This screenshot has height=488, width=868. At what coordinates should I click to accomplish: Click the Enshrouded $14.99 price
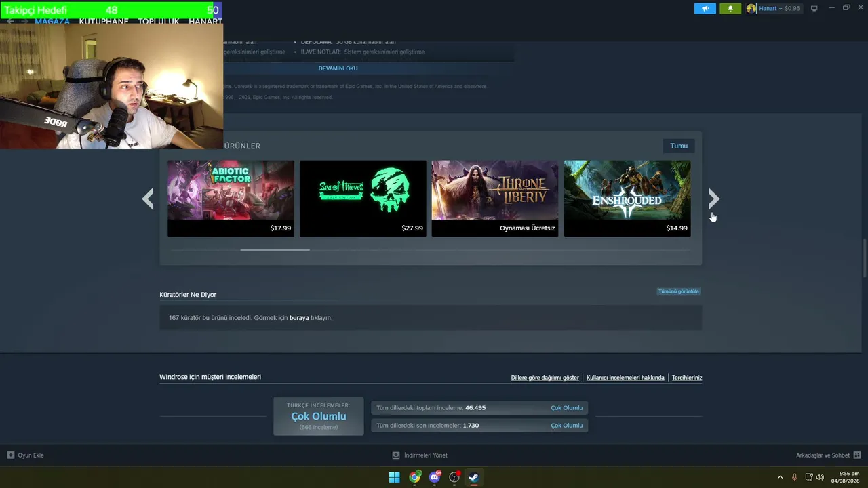tap(677, 228)
